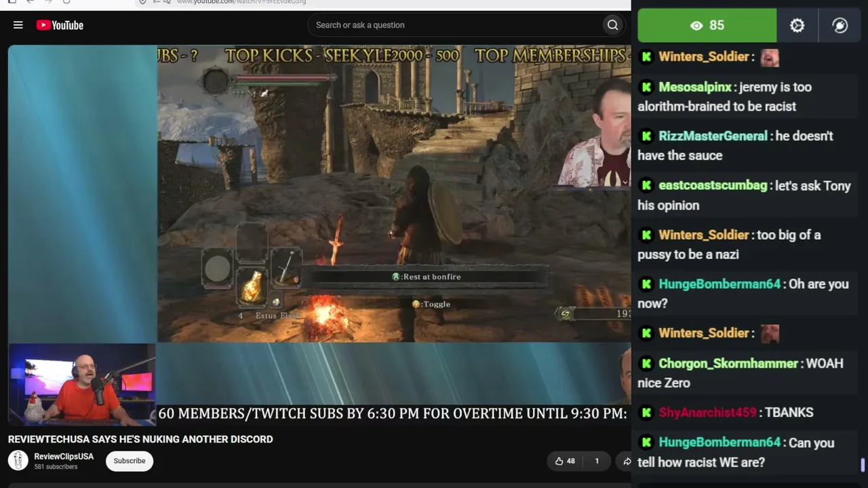Click the title "REVIEWTECHUSA SAYS HE'S NUKING ANOTHER DISCORD"
868x488 pixels.
(x=140, y=439)
